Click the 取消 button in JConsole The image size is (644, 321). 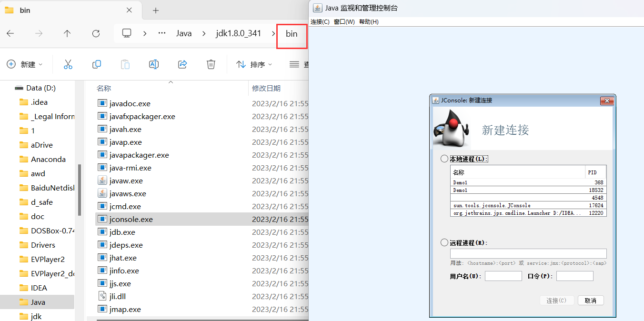[591, 301]
